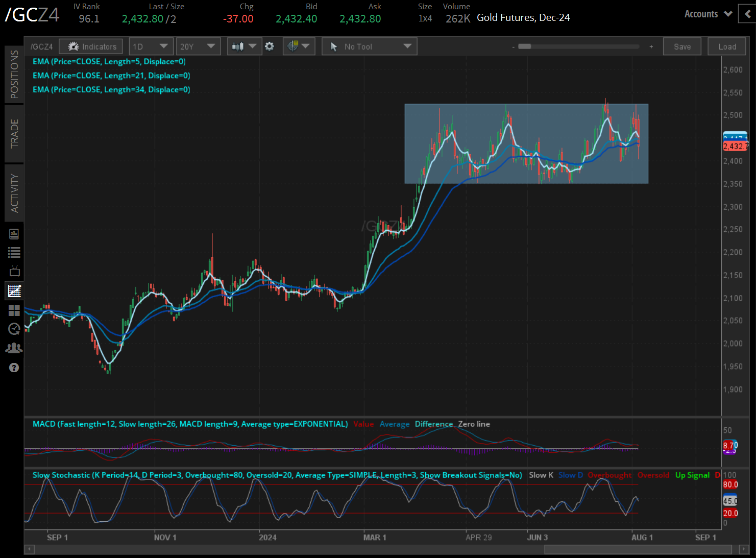
Task: Click the clock history sidebar icon
Action: tap(14, 329)
